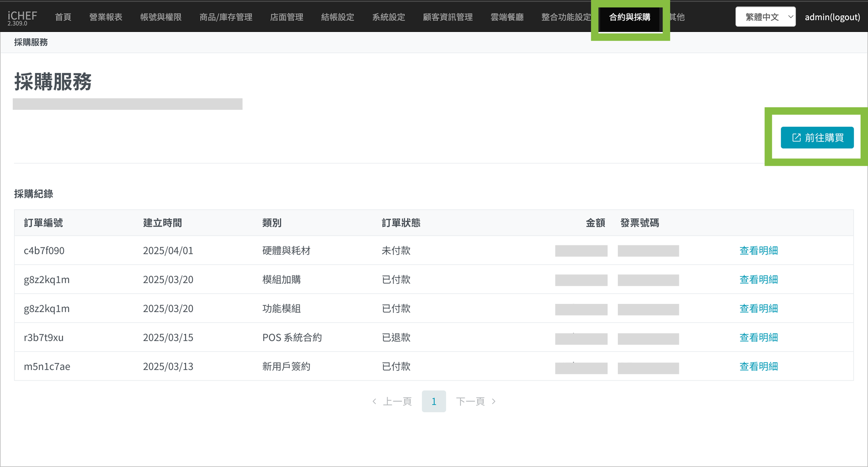This screenshot has height=467, width=868.
Task: Click the iCHEF logo
Action: [x=22, y=16]
